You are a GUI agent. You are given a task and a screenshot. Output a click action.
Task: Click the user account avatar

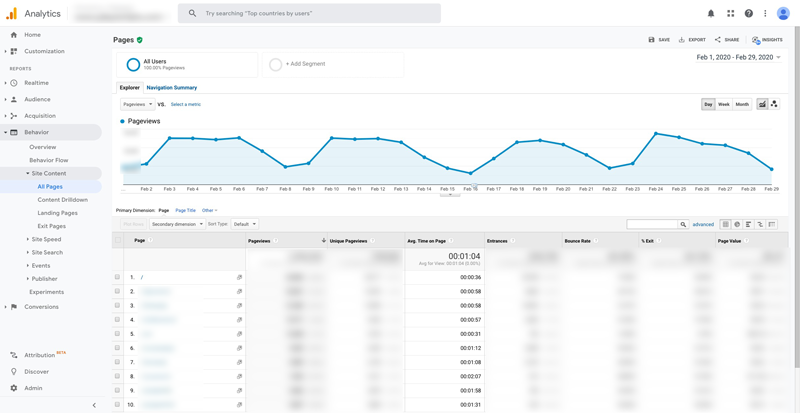783,13
